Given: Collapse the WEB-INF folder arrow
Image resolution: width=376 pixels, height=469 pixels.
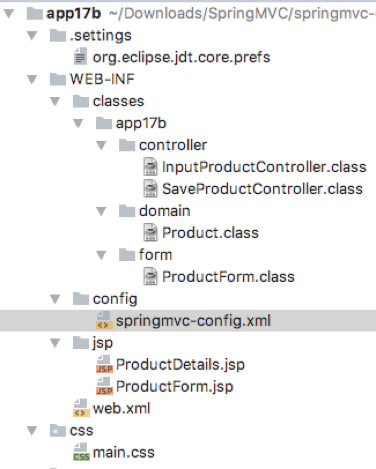Looking at the screenshot, I should 32,79.
